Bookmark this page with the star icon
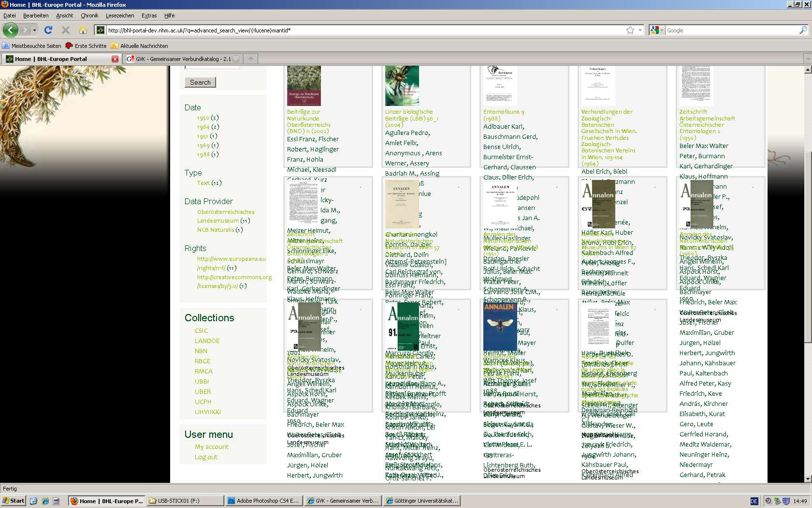Image resolution: width=812 pixels, height=508 pixels. coord(630,30)
